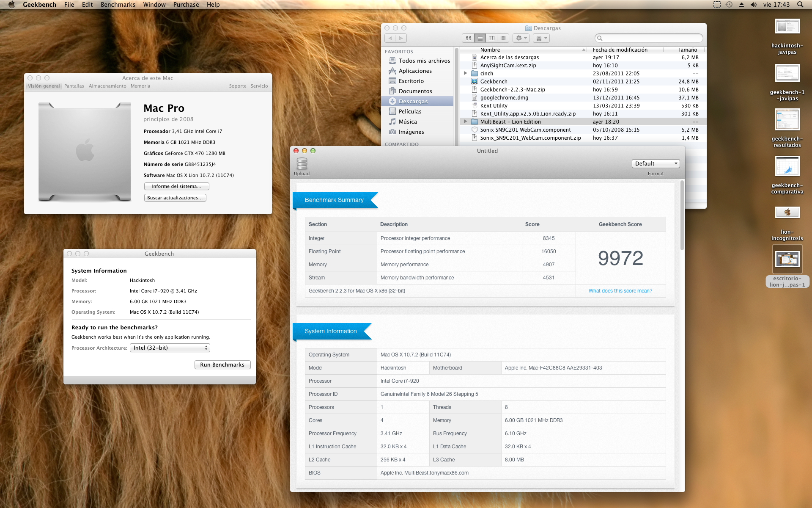Click Buscar actualizaciones button
812x508 pixels.
(175, 198)
